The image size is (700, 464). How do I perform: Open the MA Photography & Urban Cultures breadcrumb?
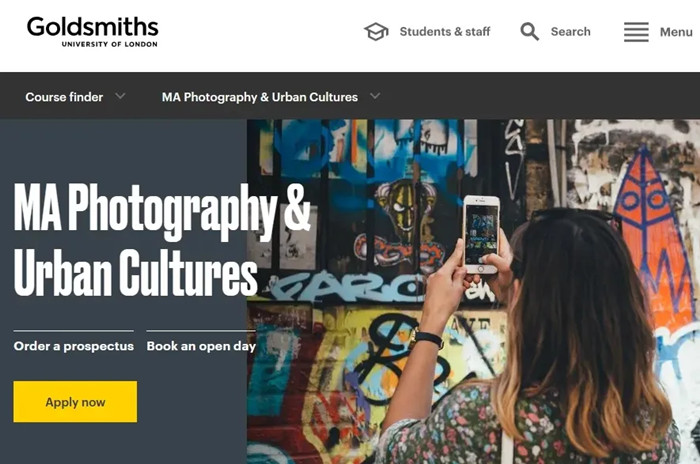pyautogui.click(x=260, y=97)
